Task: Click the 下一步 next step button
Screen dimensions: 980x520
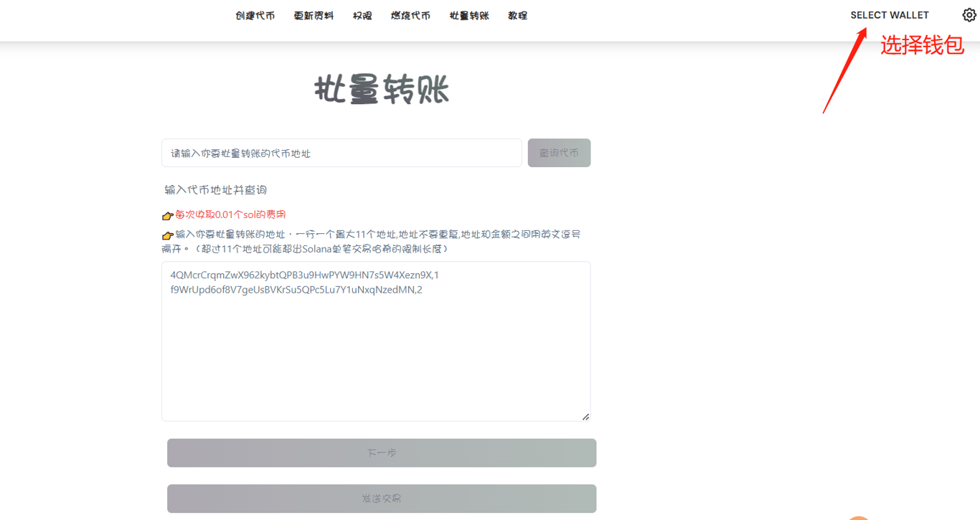Action: 382,453
